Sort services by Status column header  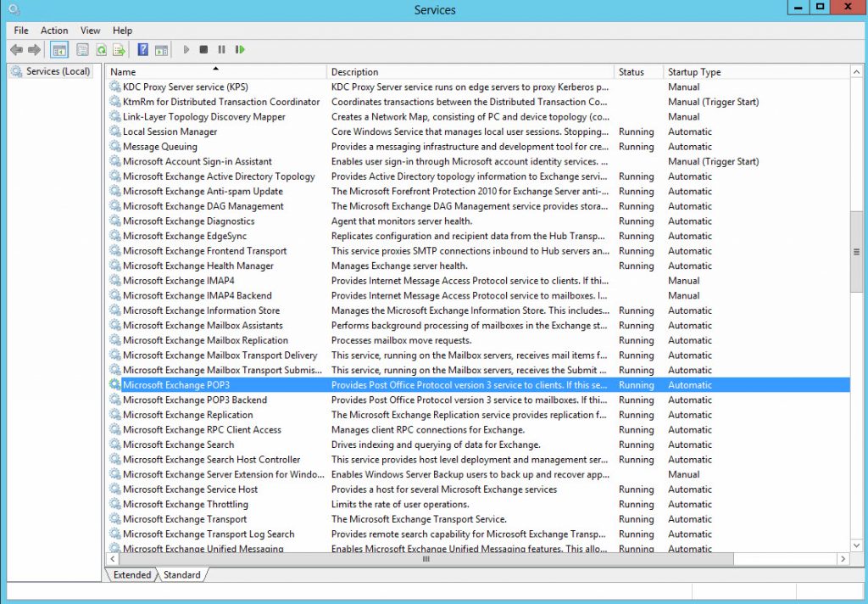[x=637, y=72]
